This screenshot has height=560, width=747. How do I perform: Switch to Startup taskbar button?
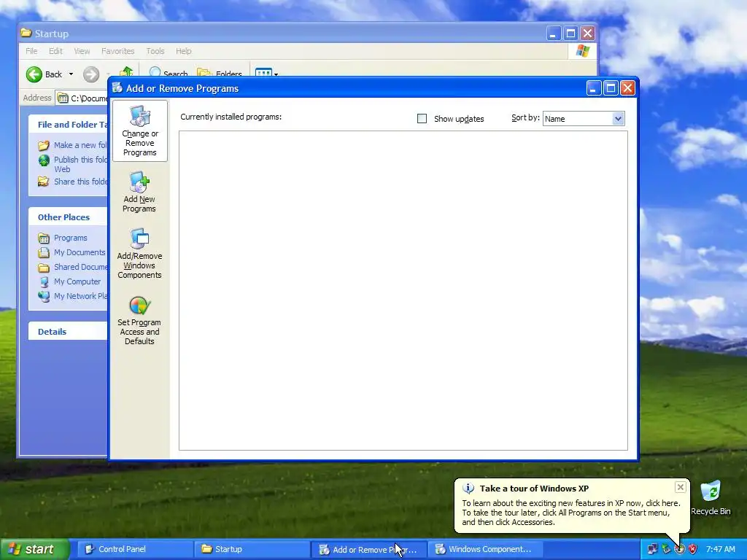252,550
